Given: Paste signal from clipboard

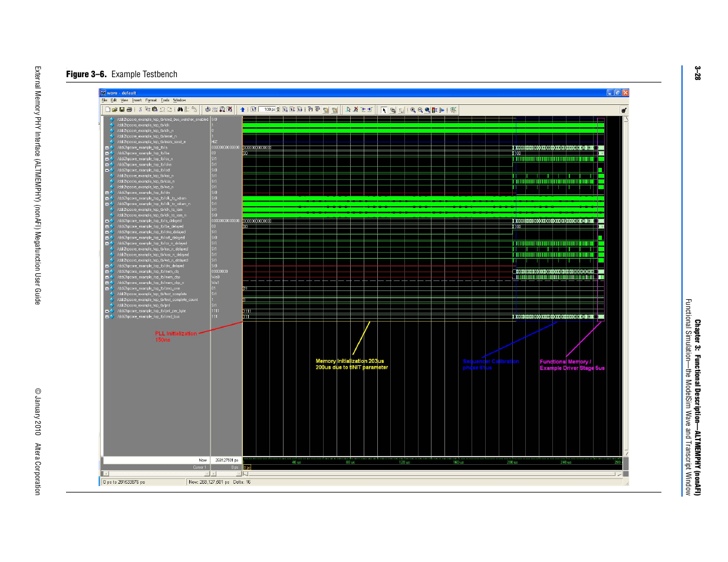Looking at the screenshot, I should coord(154,110).
